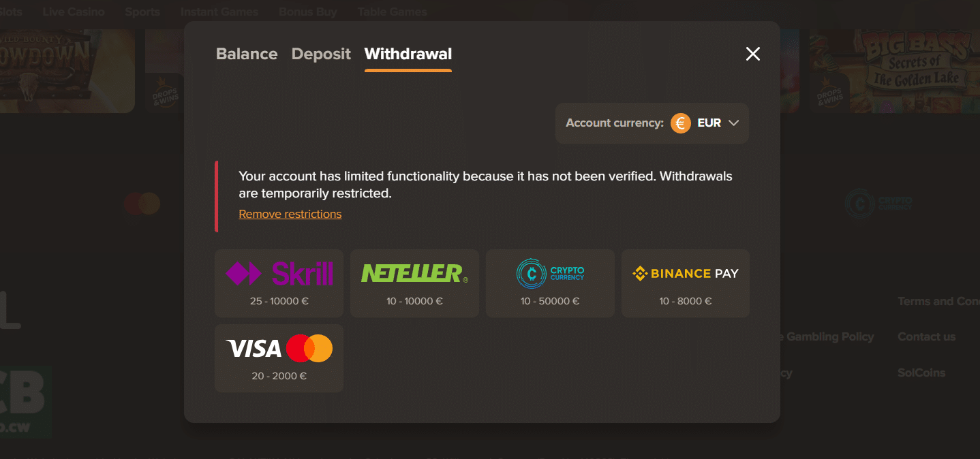The height and width of the screenshot is (459, 980).
Task: Select Binance Pay for withdrawal
Action: click(684, 283)
